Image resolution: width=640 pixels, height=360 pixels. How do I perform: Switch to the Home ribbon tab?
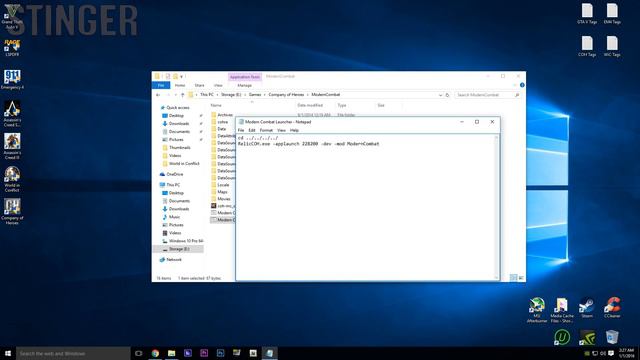180,85
